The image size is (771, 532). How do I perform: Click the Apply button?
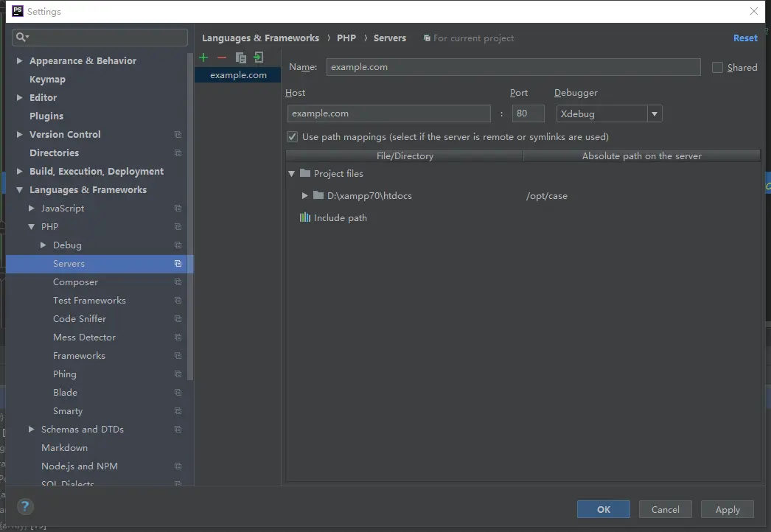coord(728,509)
